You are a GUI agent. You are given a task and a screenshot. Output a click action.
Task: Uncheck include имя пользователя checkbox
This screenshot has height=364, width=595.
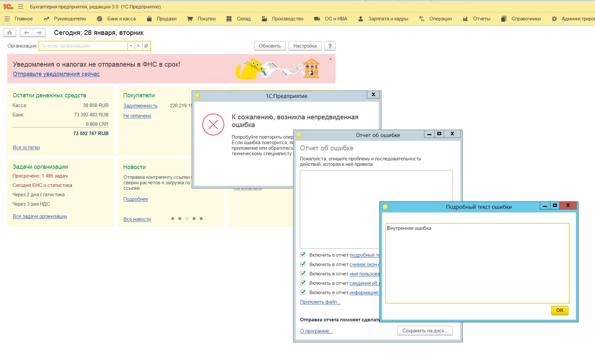(x=303, y=273)
